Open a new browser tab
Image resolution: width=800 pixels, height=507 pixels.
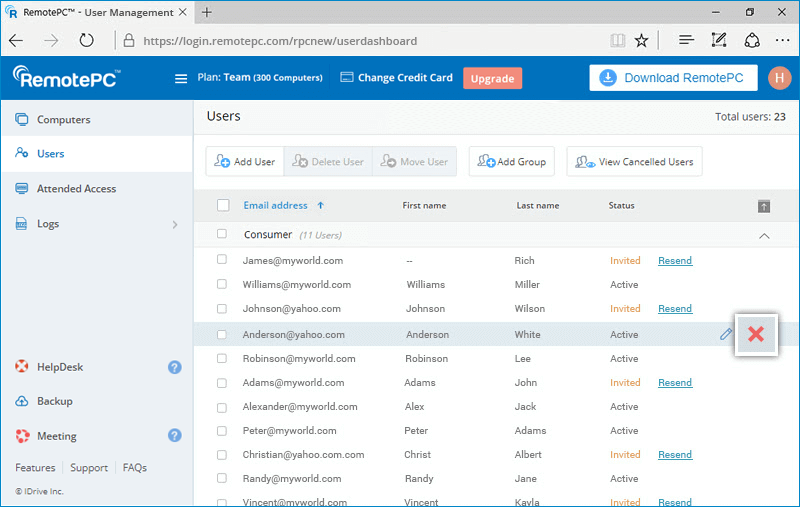207,12
